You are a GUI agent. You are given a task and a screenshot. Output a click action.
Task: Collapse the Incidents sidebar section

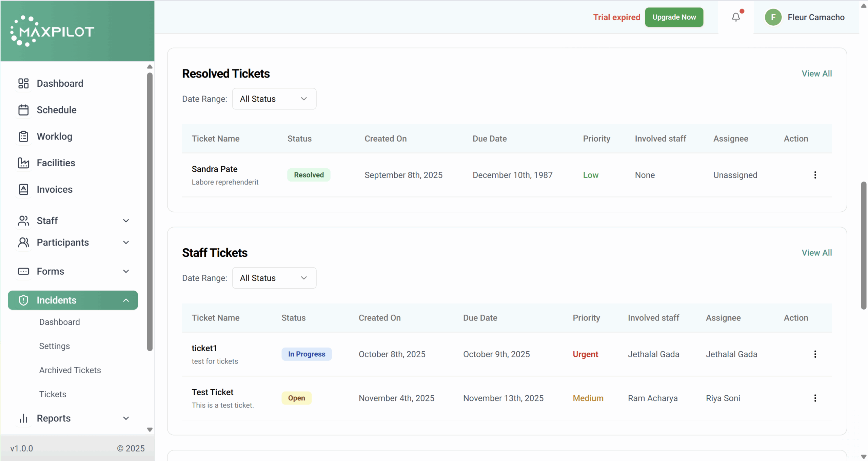point(126,300)
